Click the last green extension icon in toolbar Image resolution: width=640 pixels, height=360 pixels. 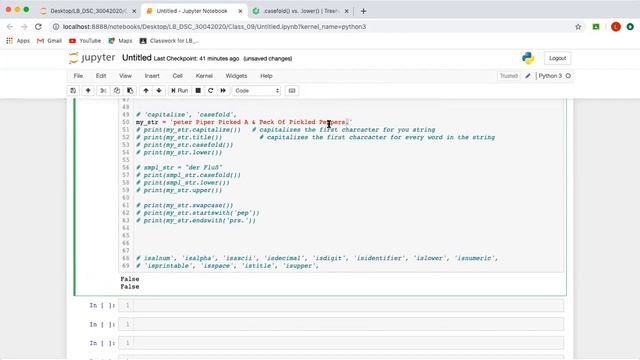tap(630, 27)
